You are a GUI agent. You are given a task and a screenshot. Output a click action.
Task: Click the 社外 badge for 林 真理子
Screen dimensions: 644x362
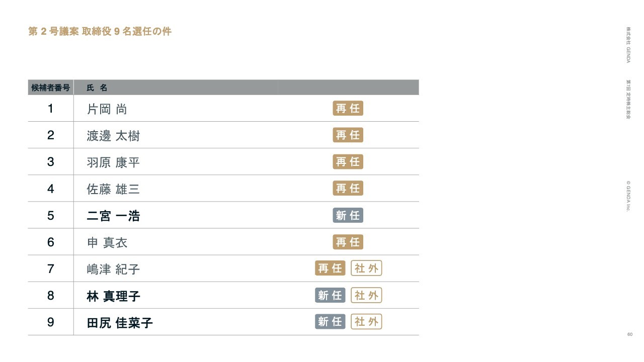point(366,295)
